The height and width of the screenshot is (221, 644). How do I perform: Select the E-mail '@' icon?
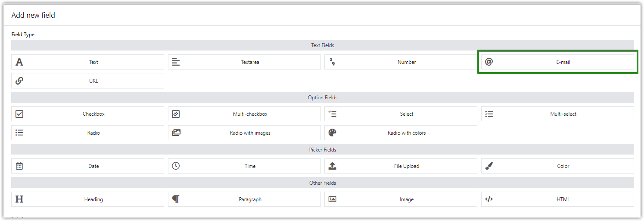488,62
